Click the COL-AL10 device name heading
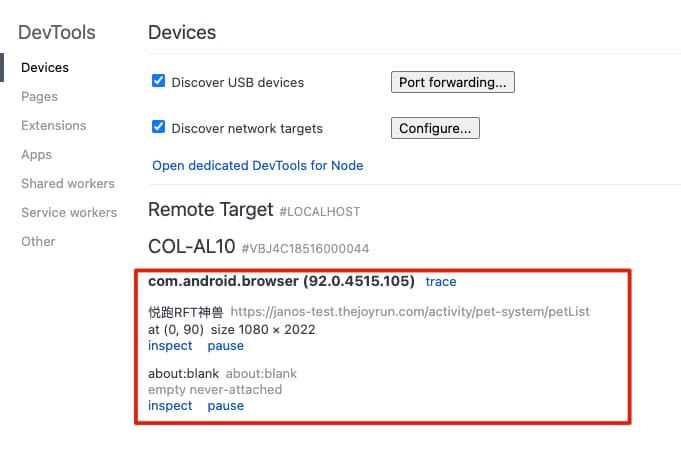The width and height of the screenshot is (681, 470). click(191, 246)
